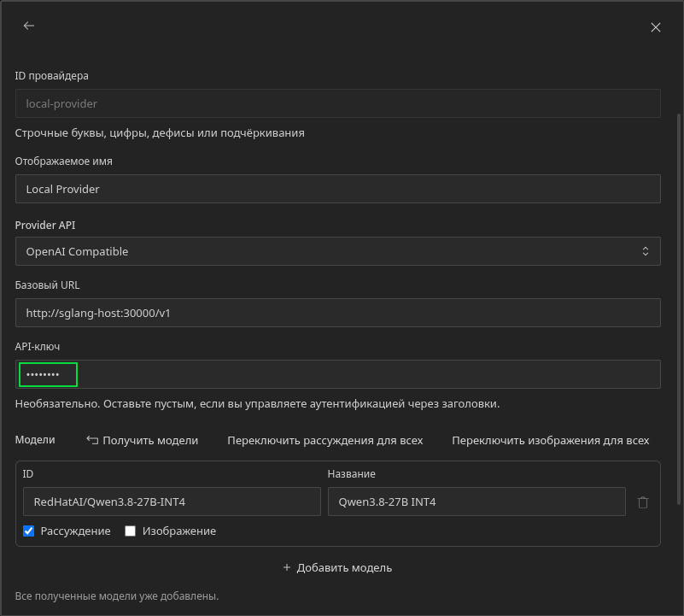684x616 pixels.
Task: Click Переключить рассуждения для всех
Action: click(325, 441)
